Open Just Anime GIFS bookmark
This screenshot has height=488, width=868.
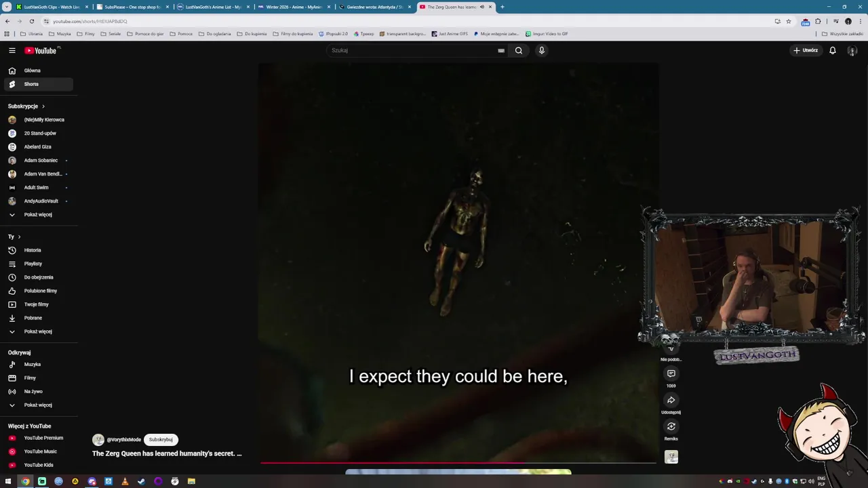pyautogui.click(x=449, y=34)
